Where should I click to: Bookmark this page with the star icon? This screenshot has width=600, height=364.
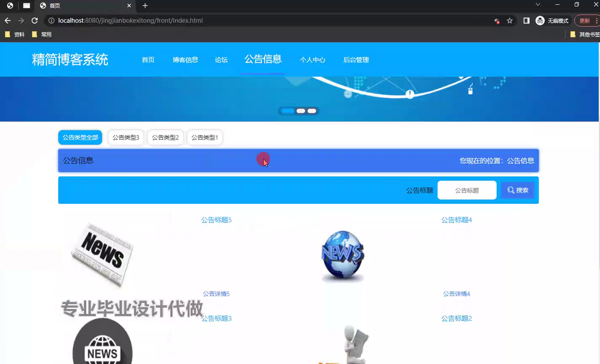510,20
